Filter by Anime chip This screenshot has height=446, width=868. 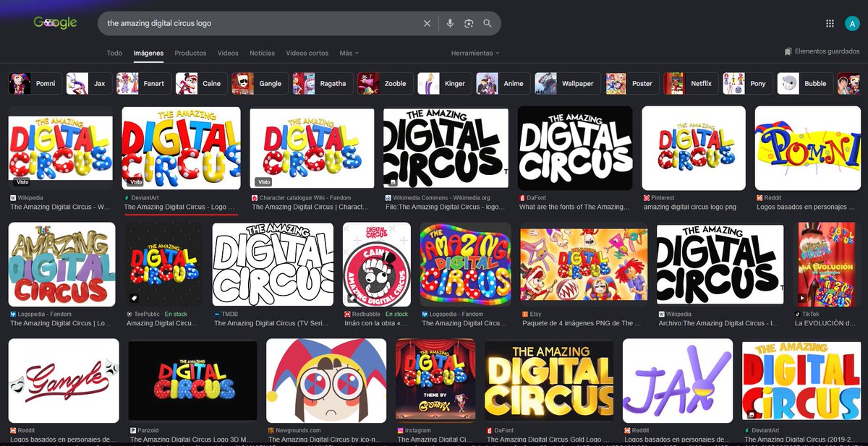tap(503, 83)
